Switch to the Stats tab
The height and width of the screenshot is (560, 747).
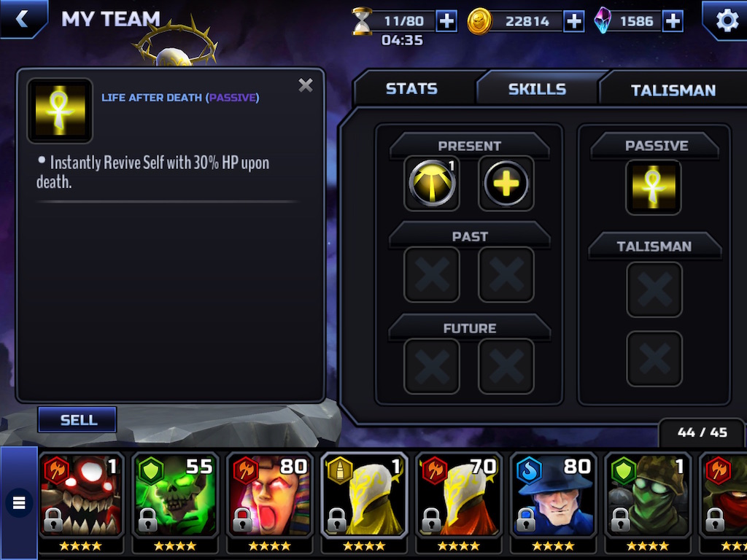pyautogui.click(x=411, y=88)
